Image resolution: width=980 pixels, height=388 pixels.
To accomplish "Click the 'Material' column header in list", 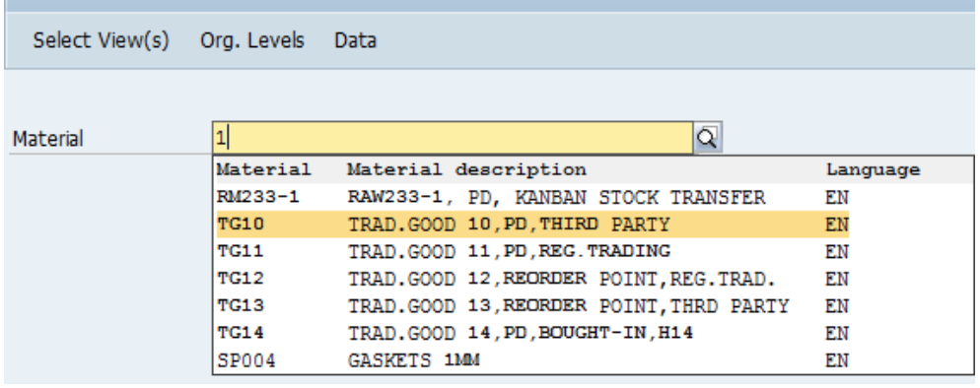I will (x=263, y=169).
